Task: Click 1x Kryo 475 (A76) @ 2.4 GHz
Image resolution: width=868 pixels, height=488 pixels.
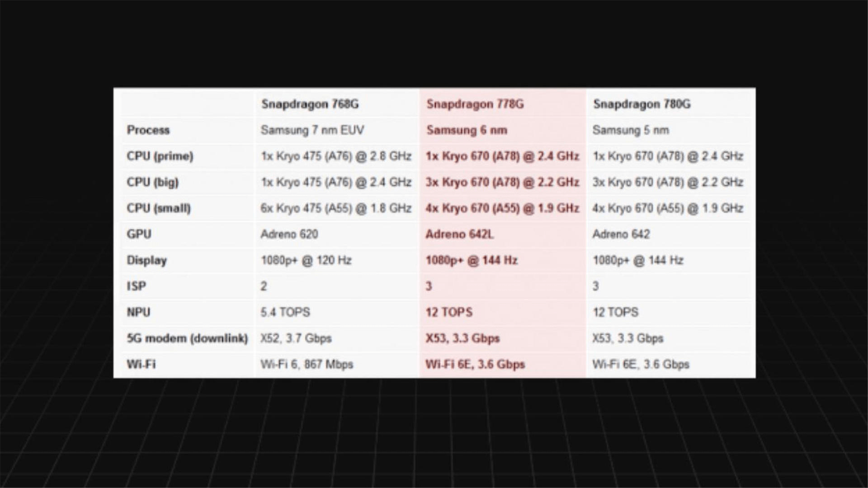Action: pyautogui.click(x=336, y=182)
